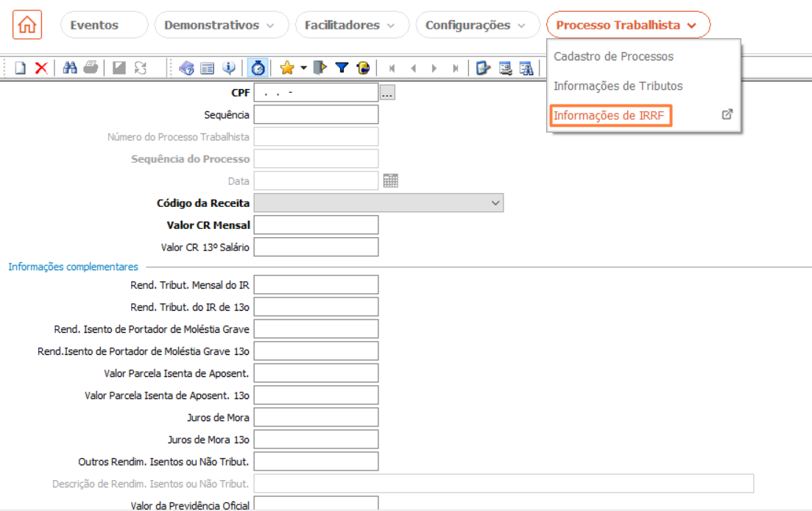Expand the arrow beside the star icon
Image resolution: width=812 pixels, height=511 pixels.
(303, 68)
